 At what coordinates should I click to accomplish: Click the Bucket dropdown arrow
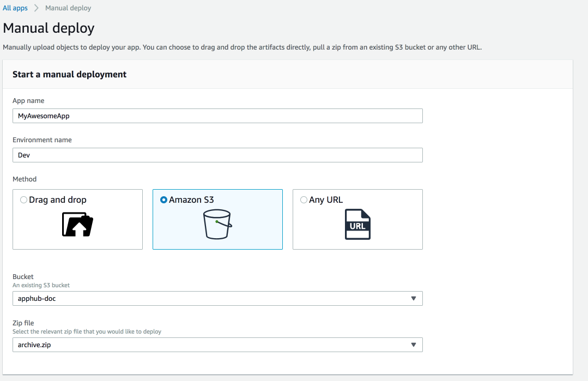tap(414, 299)
